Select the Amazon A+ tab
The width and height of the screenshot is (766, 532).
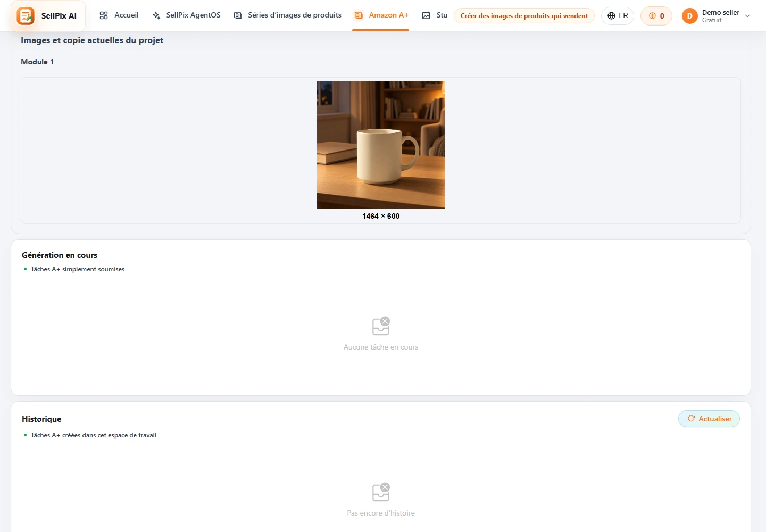[x=381, y=15]
